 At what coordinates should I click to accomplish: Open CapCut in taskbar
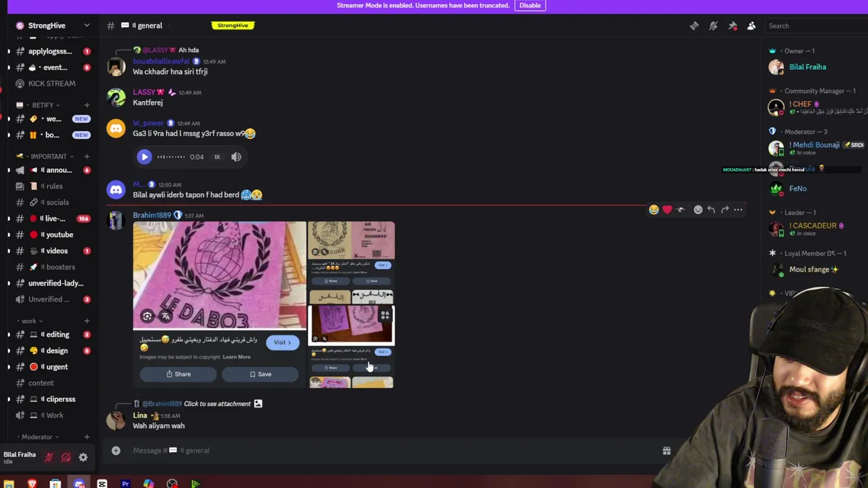tap(102, 484)
